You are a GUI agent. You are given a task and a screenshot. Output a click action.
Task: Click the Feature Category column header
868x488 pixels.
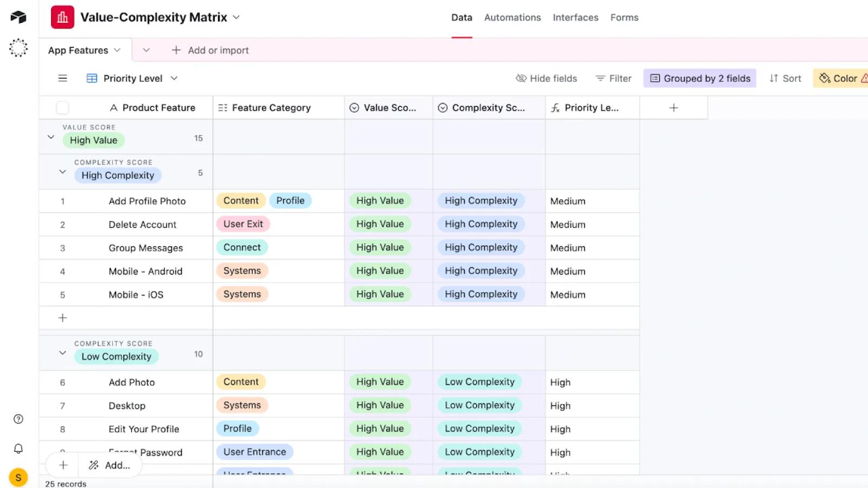[279, 107]
